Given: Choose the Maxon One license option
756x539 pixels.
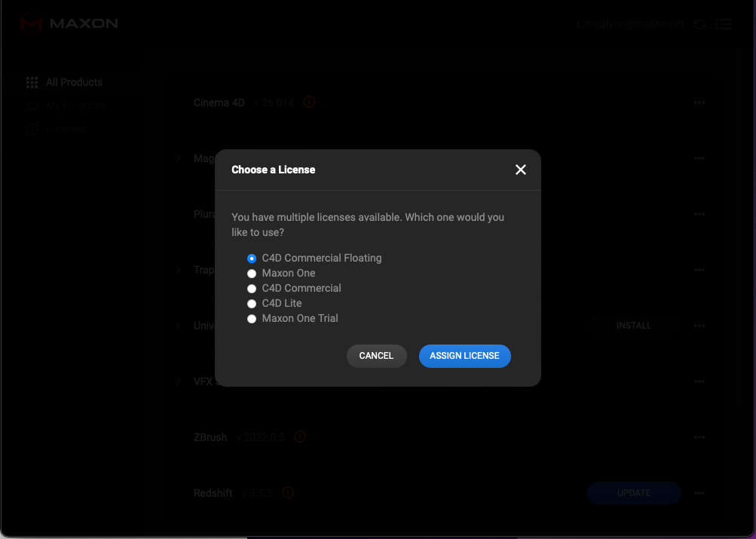Looking at the screenshot, I should [251, 273].
